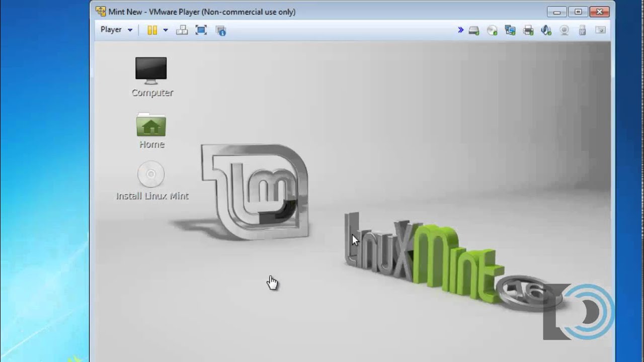Click the printer device icon

(528, 31)
